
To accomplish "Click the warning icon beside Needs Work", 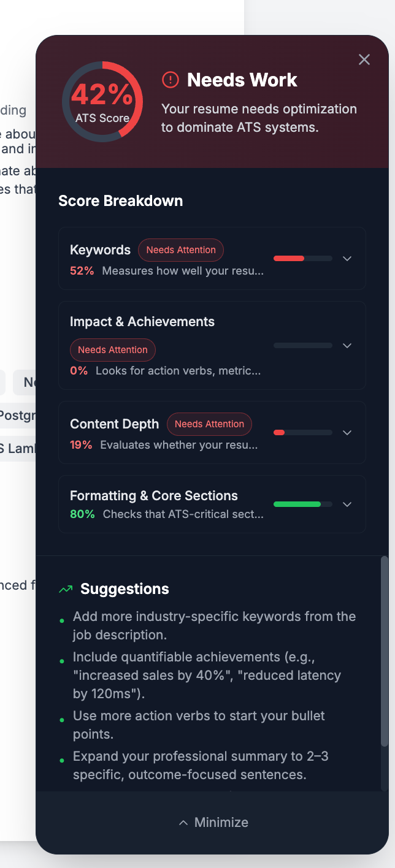I will pos(170,80).
